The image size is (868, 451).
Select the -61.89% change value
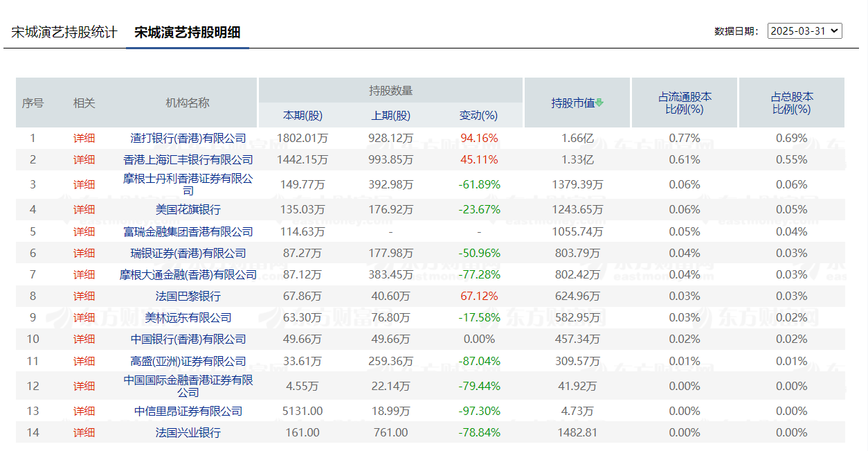click(479, 184)
